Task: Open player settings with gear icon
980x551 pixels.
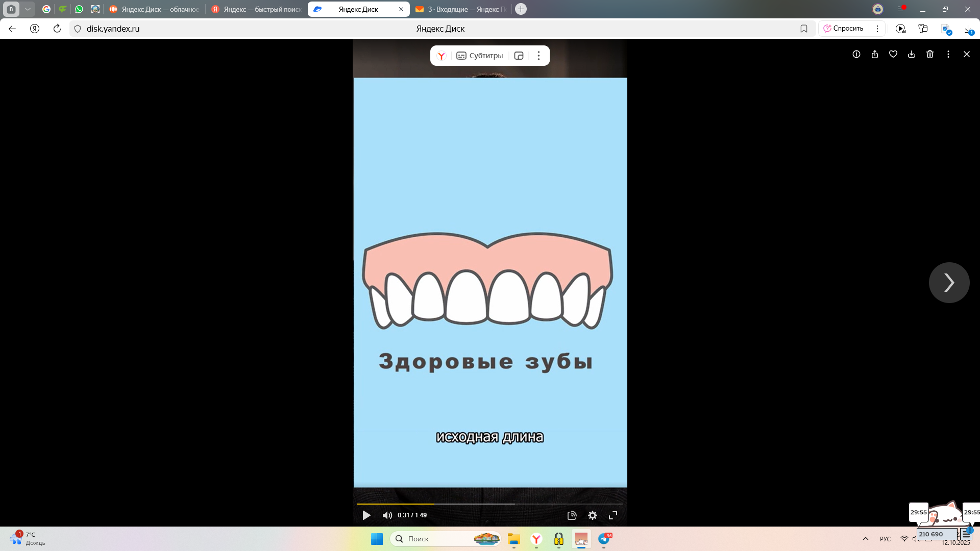Action: (x=592, y=515)
